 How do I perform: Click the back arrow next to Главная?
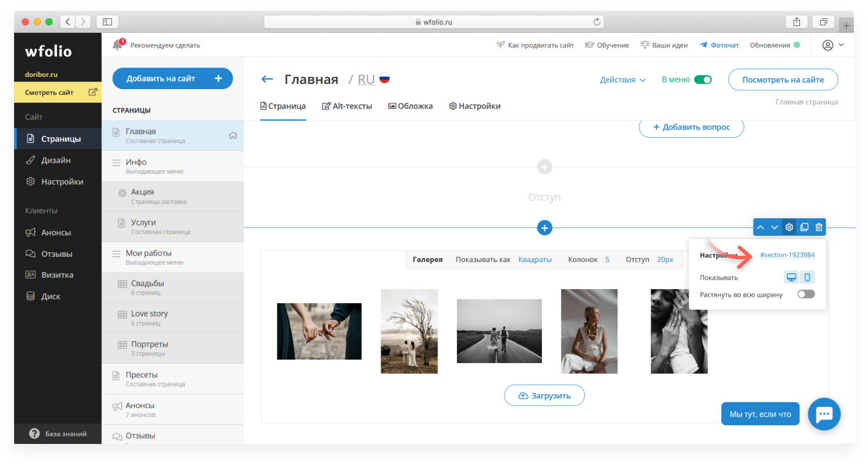coord(267,79)
